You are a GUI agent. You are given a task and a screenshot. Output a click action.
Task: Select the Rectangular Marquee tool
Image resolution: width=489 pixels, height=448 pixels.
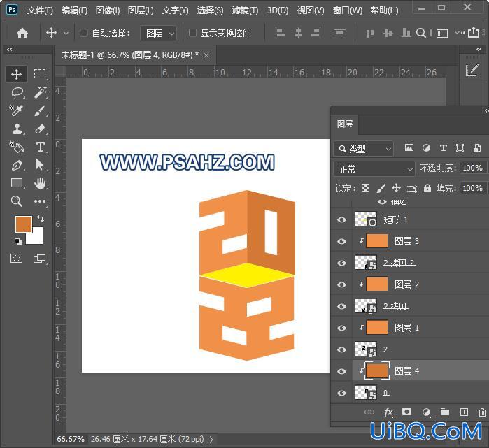coord(40,74)
